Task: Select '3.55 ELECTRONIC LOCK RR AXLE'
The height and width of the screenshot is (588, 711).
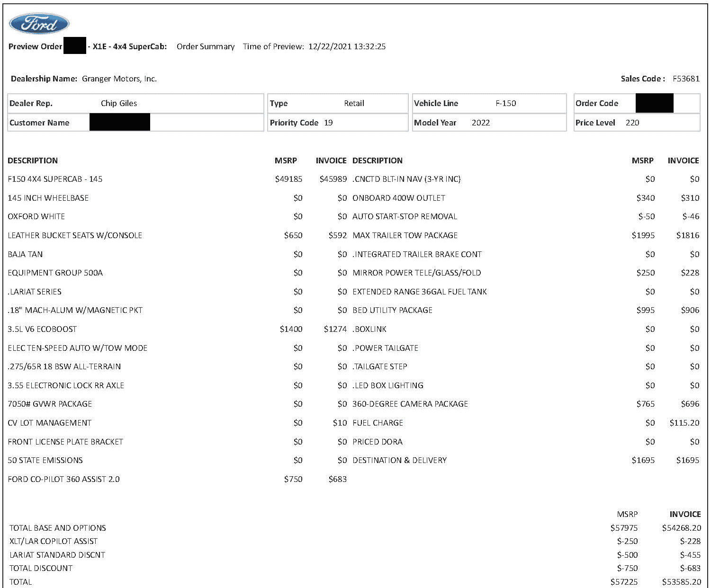Action: (x=66, y=385)
